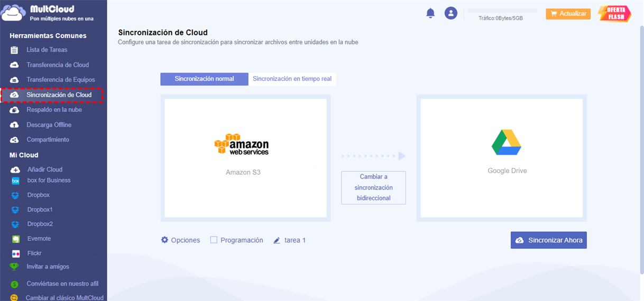
Task: Click the affiliate dollar coin icon
Action: pos(14,284)
